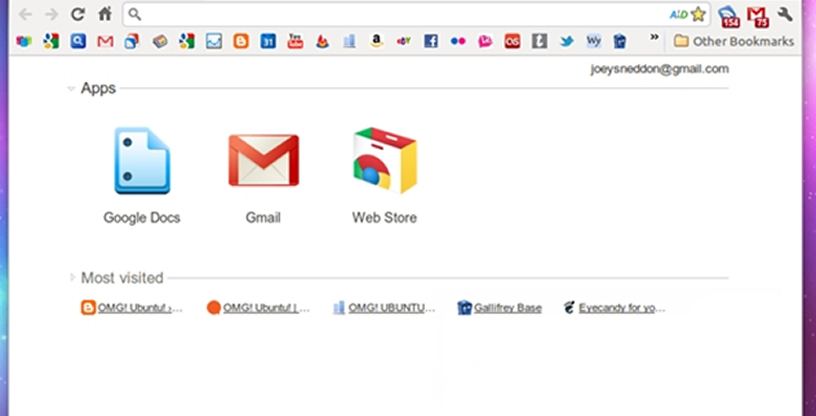The height and width of the screenshot is (416, 816).
Task: Open the envelope chart bookmark icon
Action: (x=214, y=41)
